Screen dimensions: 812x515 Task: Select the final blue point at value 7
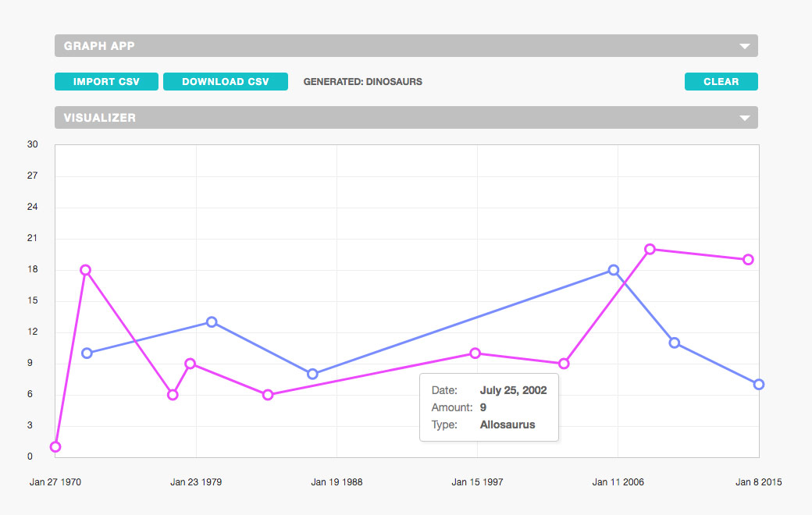tap(758, 383)
